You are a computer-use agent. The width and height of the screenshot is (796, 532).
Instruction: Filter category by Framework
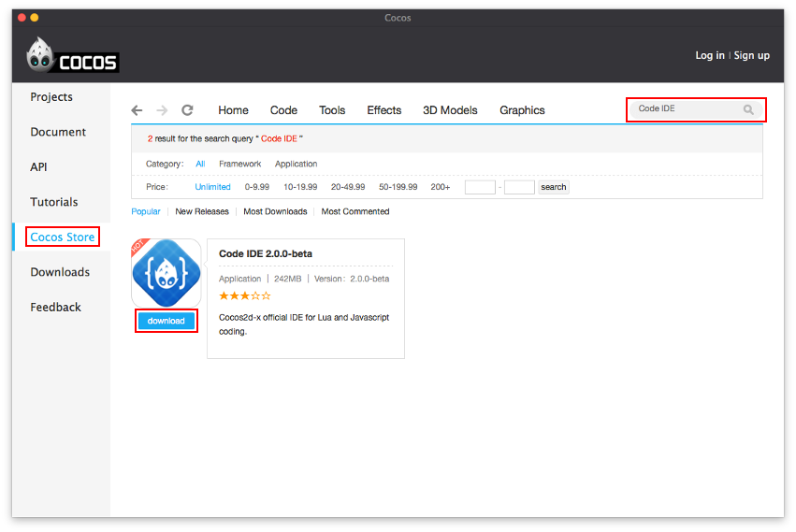pyautogui.click(x=239, y=164)
